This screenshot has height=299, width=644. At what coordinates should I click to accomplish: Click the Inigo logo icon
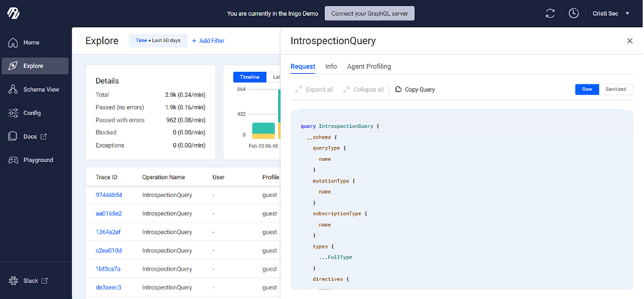[x=14, y=13]
